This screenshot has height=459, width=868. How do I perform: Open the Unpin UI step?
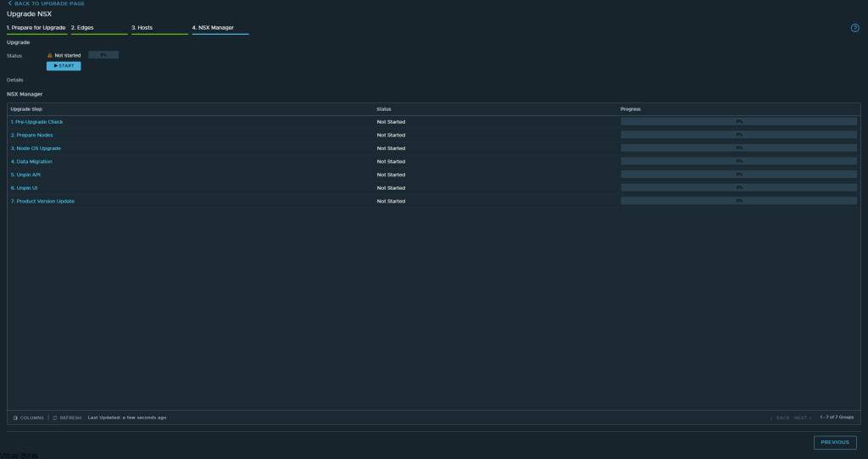click(x=25, y=188)
